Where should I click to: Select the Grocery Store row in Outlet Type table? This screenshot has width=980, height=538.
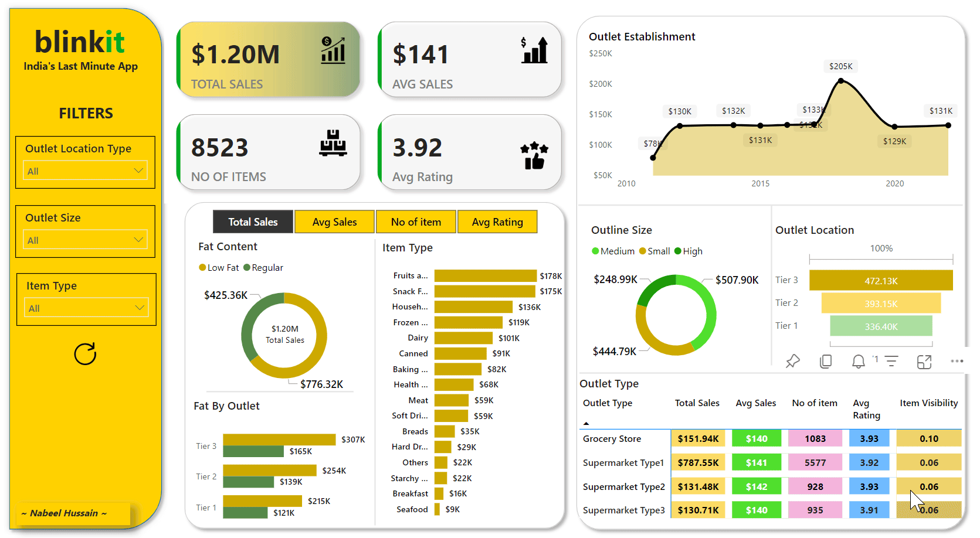point(612,438)
